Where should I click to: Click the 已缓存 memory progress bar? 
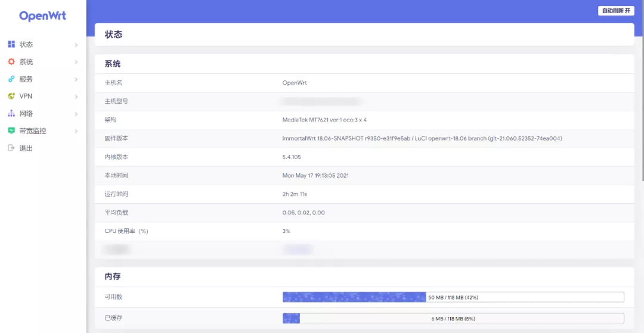(x=453, y=318)
